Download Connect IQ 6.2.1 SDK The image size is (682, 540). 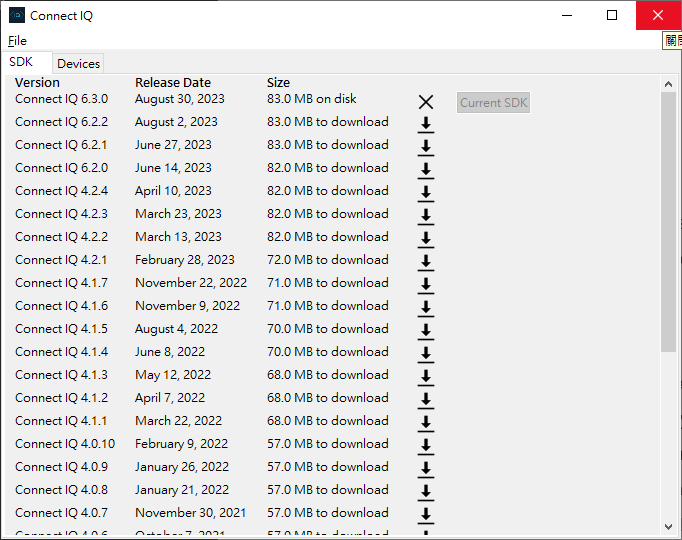pos(426,147)
